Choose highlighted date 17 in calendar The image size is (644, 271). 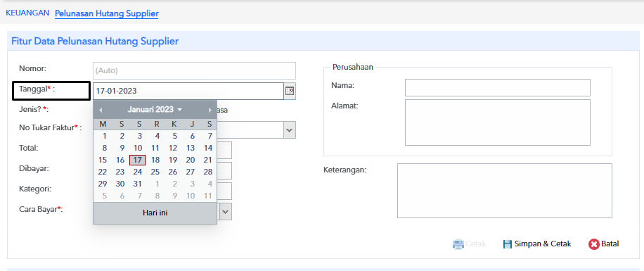tap(138, 160)
